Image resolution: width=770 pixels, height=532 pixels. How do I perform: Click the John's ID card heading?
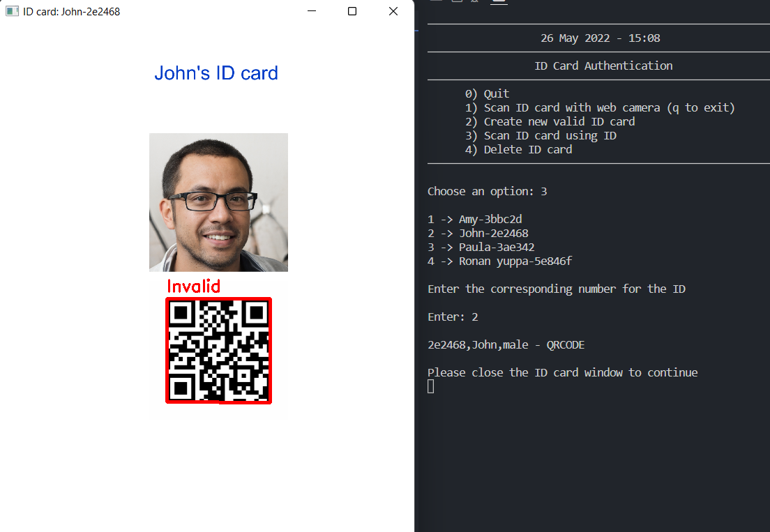coord(216,73)
